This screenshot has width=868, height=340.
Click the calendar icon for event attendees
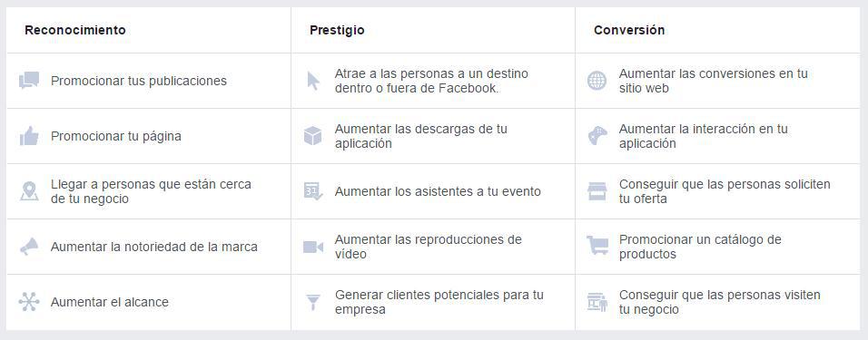pos(312,191)
